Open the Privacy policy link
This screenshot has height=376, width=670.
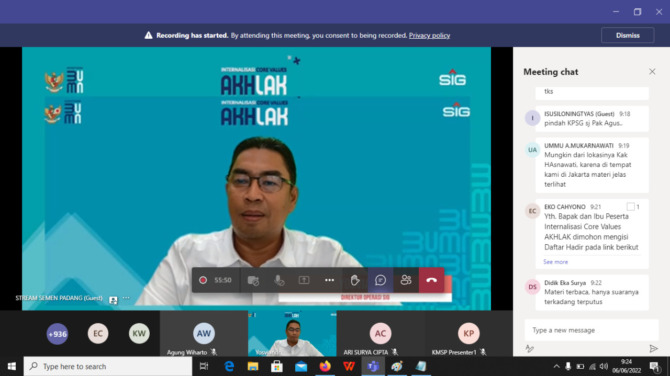429,35
